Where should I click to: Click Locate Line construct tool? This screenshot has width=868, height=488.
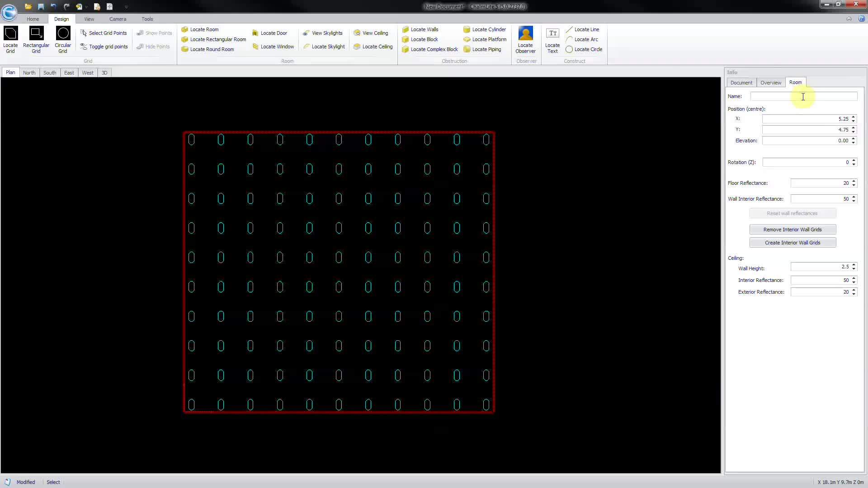582,29
